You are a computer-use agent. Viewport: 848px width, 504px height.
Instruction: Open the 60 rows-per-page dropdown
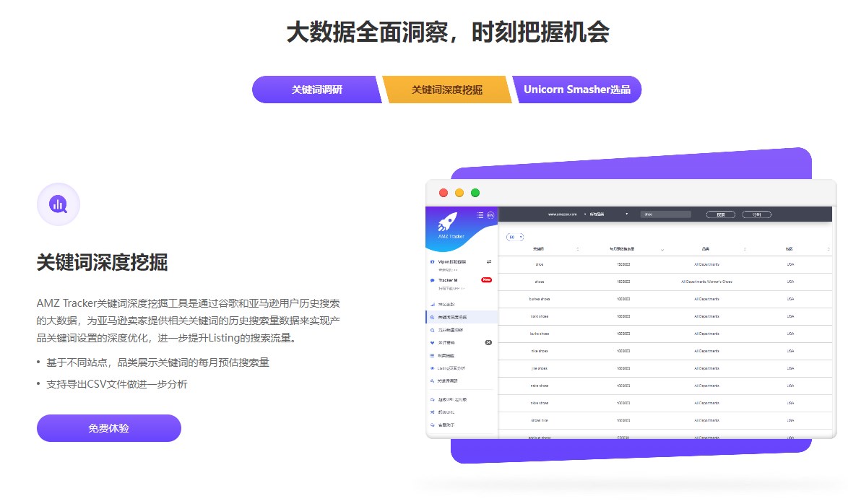click(x=515, y=237)
